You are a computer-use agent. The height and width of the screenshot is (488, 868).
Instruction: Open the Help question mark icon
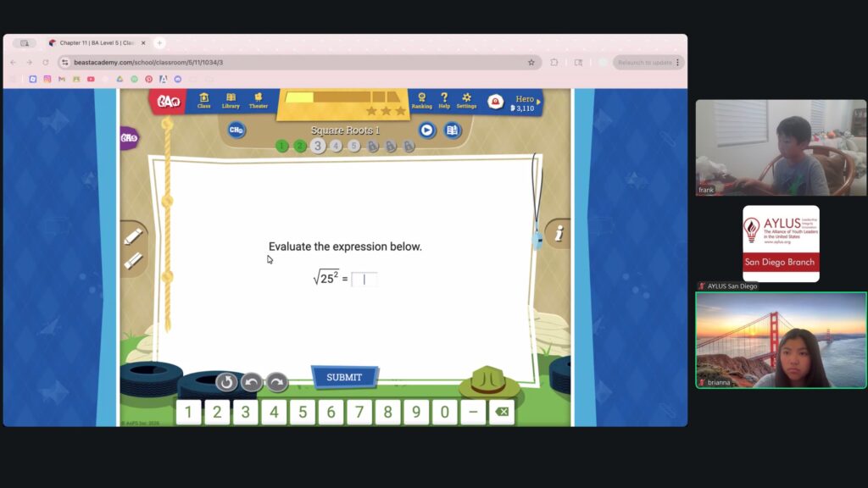tap(444, 101)
